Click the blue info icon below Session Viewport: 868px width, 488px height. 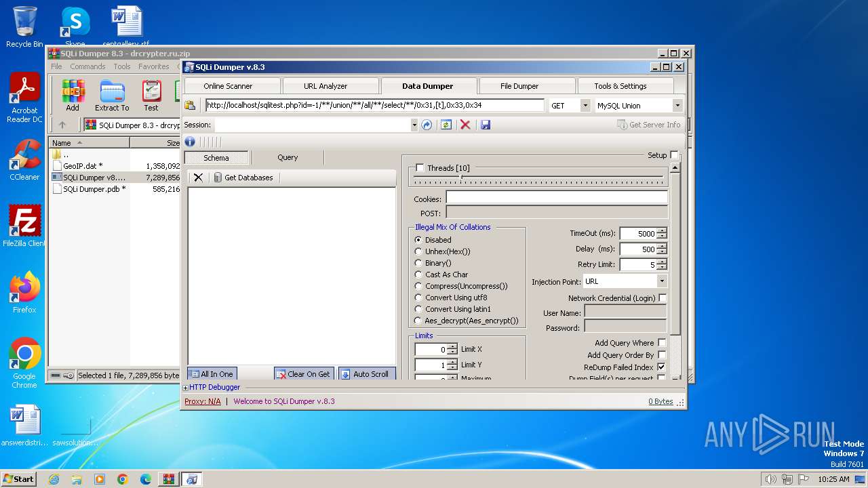190,142
